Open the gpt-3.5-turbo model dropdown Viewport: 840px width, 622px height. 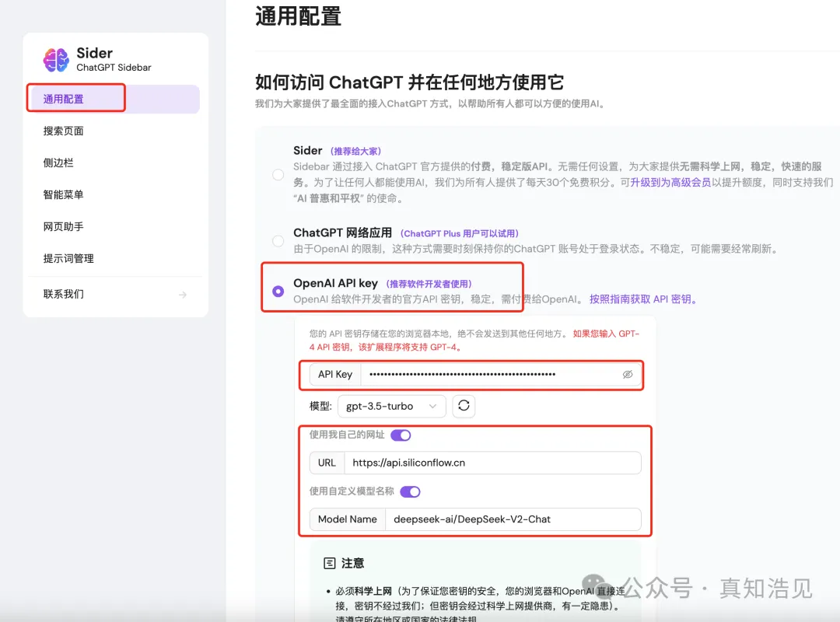[391, 406]
